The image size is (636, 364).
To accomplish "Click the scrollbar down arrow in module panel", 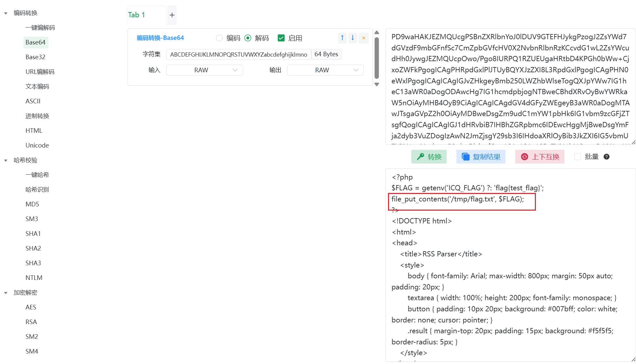I will 377,84.
